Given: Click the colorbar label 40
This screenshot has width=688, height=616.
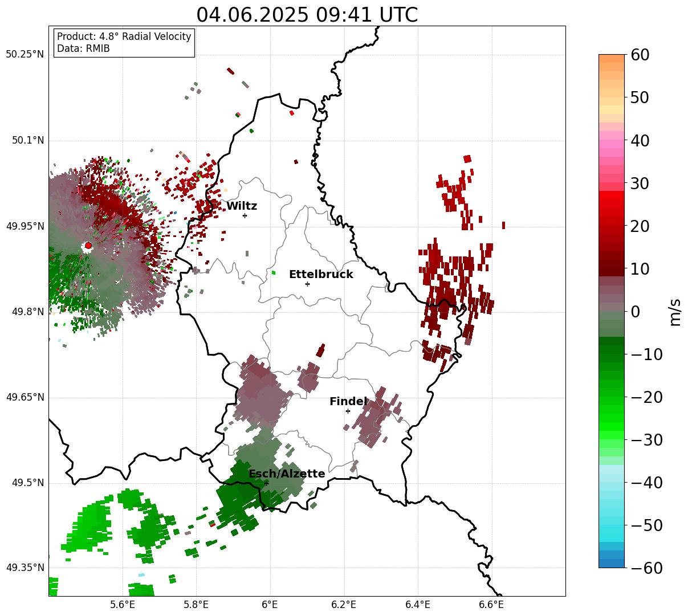Looking at the screenshot, I should coord(640,140).
